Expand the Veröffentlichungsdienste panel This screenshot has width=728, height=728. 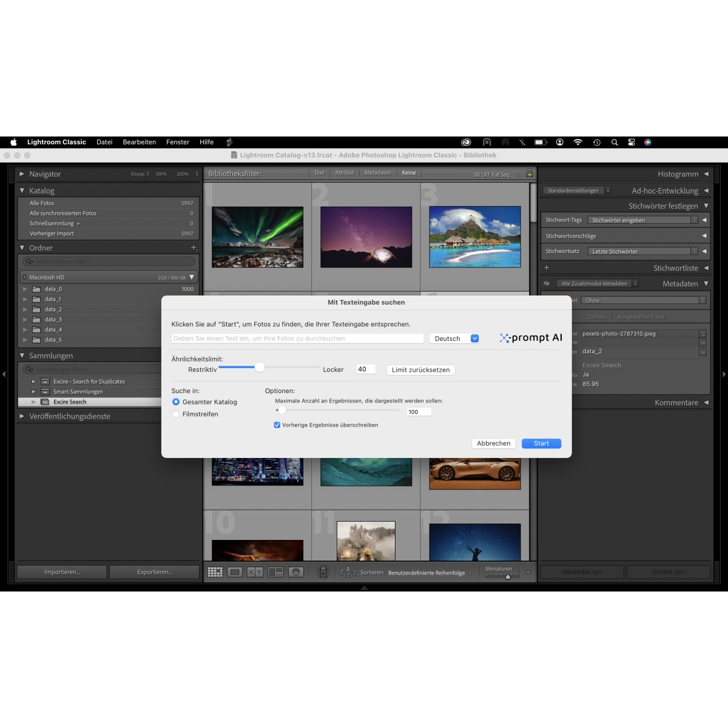click(x=22, y=416)
